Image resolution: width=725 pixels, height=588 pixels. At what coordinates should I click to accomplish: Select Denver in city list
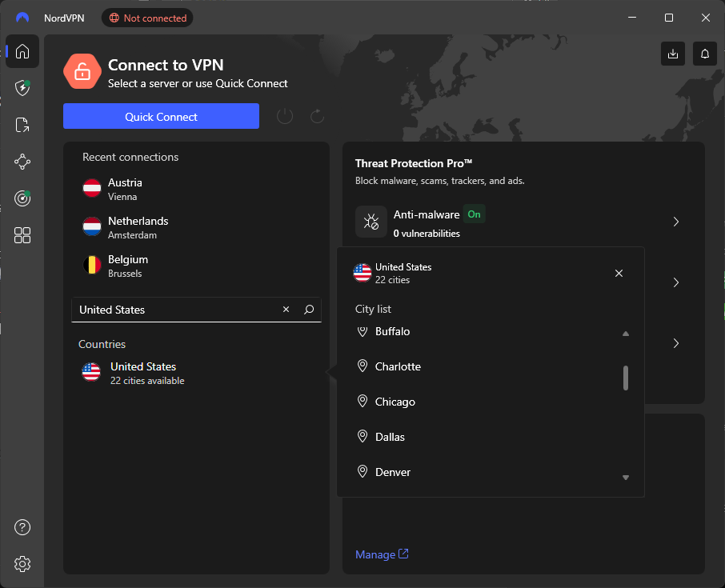click(486, 472)
